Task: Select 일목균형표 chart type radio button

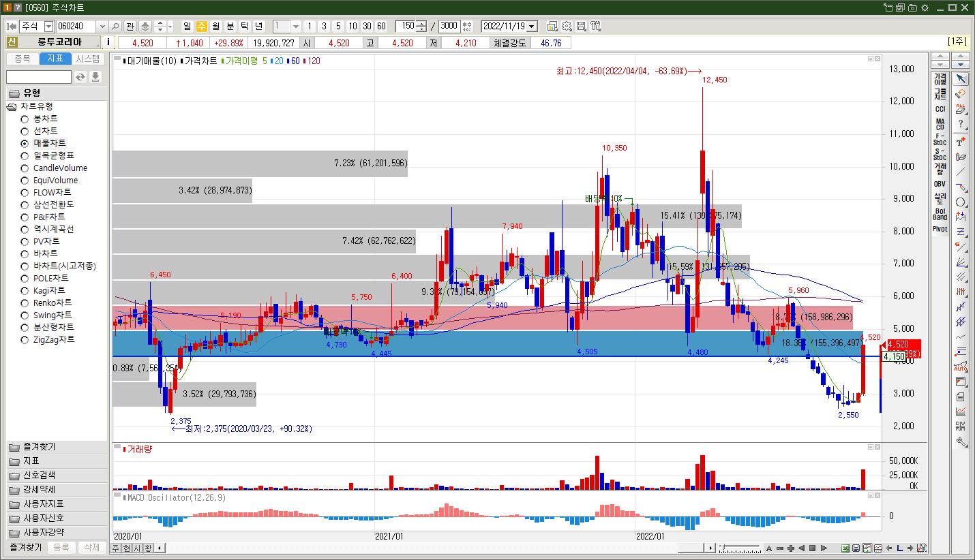Action: [25, 156]
